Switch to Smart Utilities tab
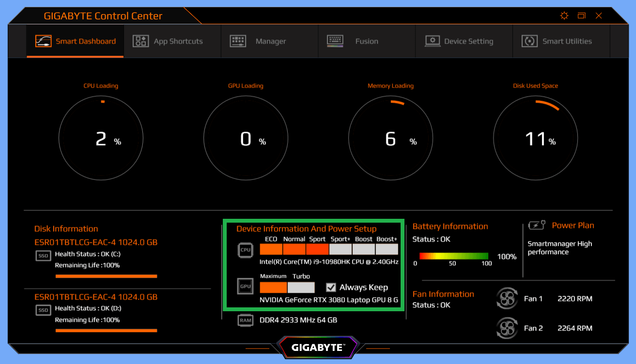This screenshot has width=636, height=364. (x=561, y=41)
